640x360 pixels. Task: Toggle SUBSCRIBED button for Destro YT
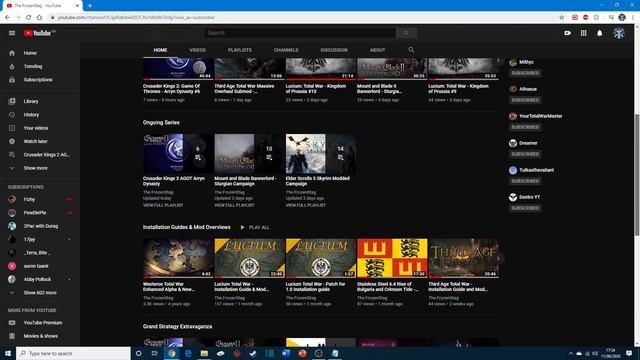click(x=525, y=208)
